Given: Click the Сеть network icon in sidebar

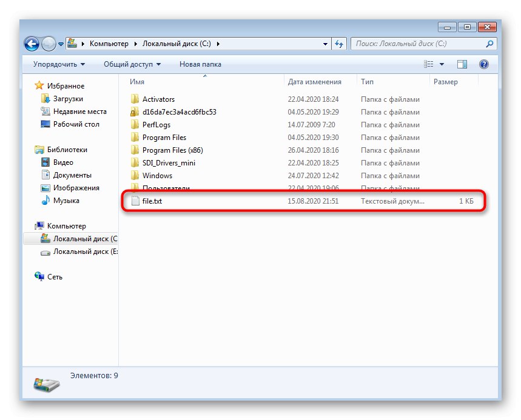Looking at the screenshot, I should (x=38, y=276).
